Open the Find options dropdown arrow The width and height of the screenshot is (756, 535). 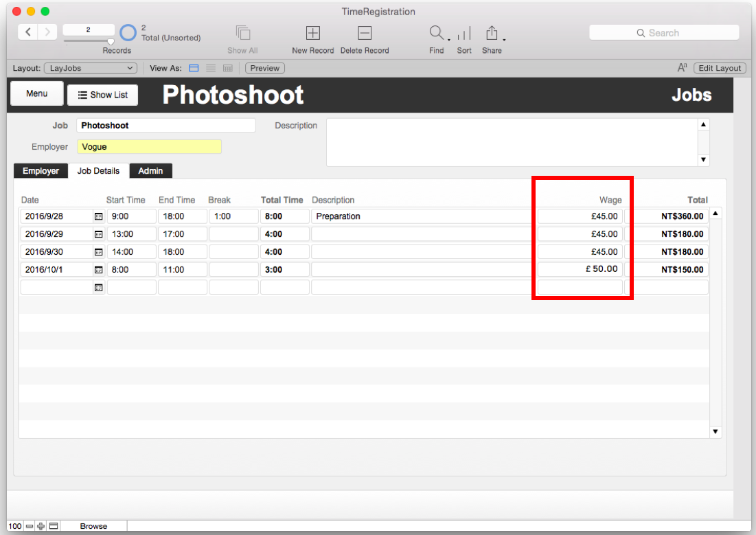click(x=449, y=40)
